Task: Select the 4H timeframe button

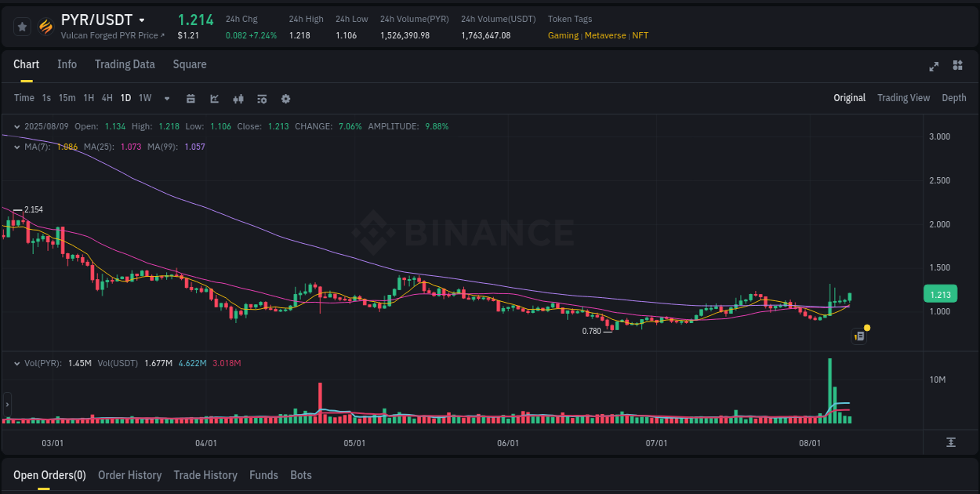Action: point(107,98)
